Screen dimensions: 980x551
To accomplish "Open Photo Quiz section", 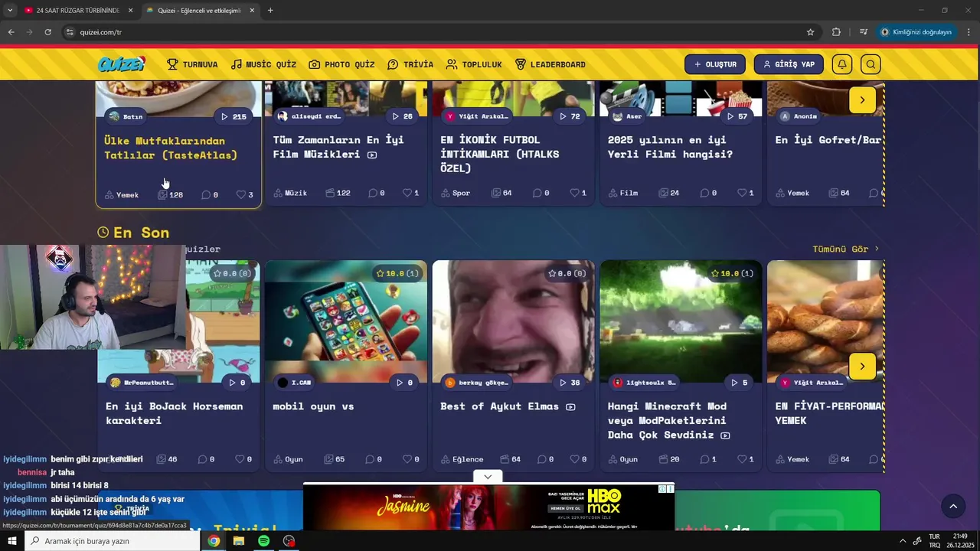I will pyautogui.click(x=341, y=64).
